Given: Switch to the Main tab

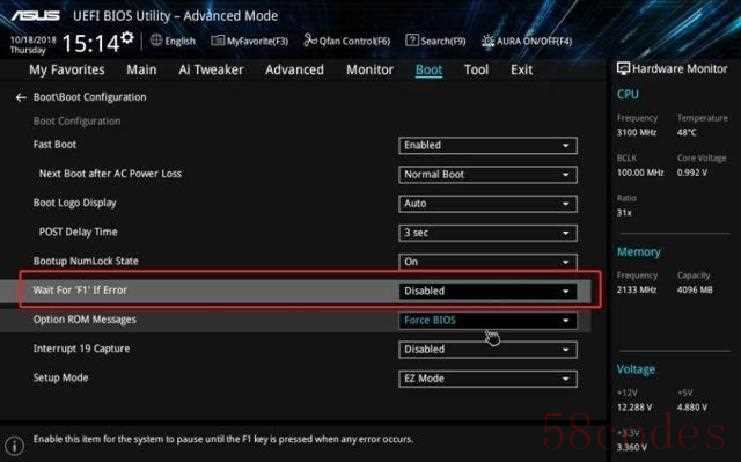Looking at the screenshot, I should (x=141, y=70).
